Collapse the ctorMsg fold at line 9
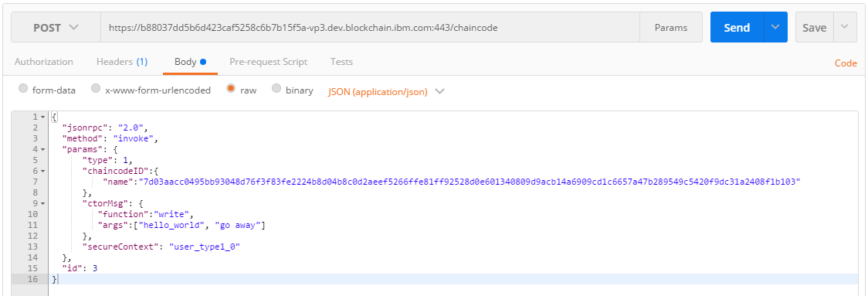 pos(43,203)
